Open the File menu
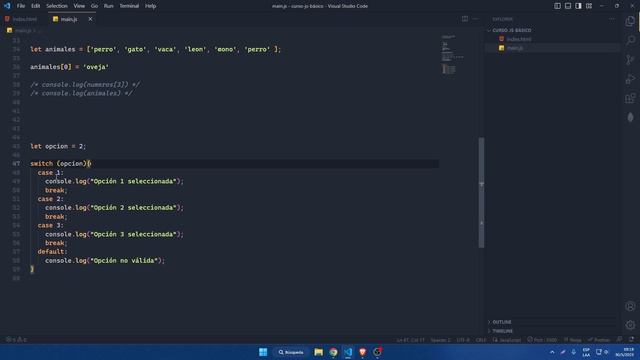The image size is (640, 360). 21,6
